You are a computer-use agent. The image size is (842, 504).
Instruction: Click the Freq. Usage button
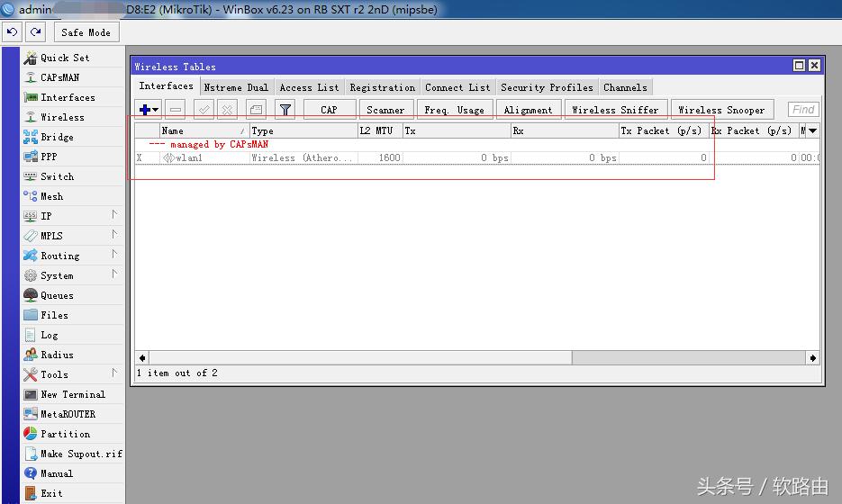(454, 110)
